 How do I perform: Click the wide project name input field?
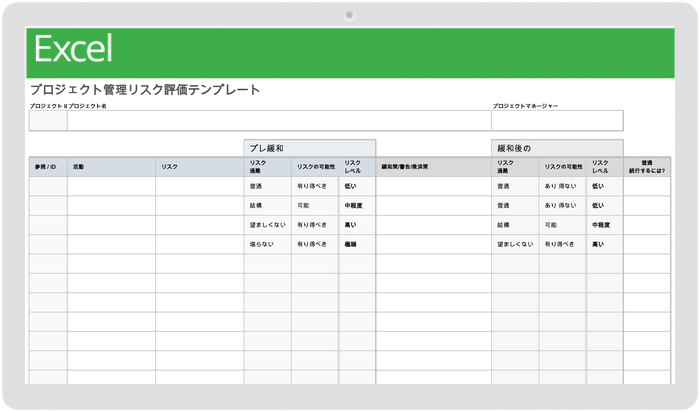[279, 121]
